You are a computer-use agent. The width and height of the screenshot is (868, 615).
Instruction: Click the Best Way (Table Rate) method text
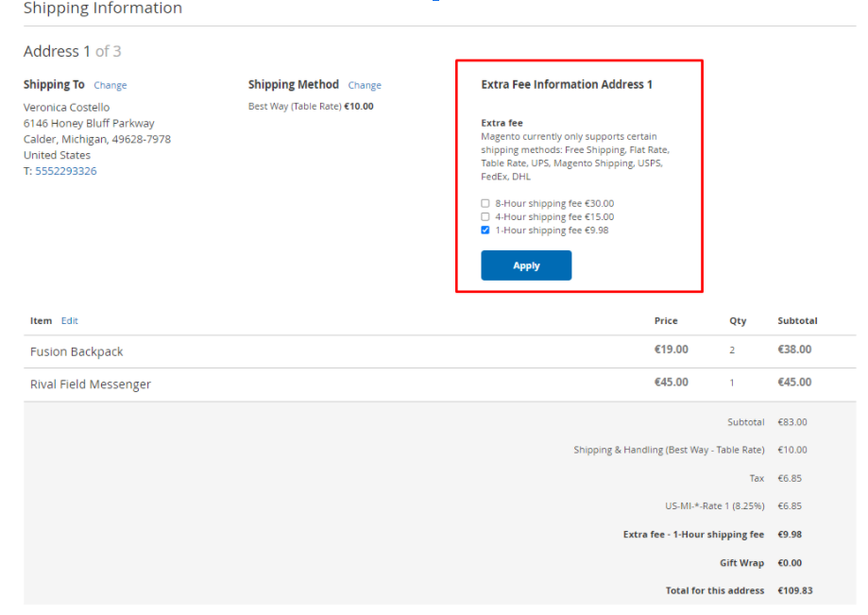pyautogui.click(x=295, y=107)
